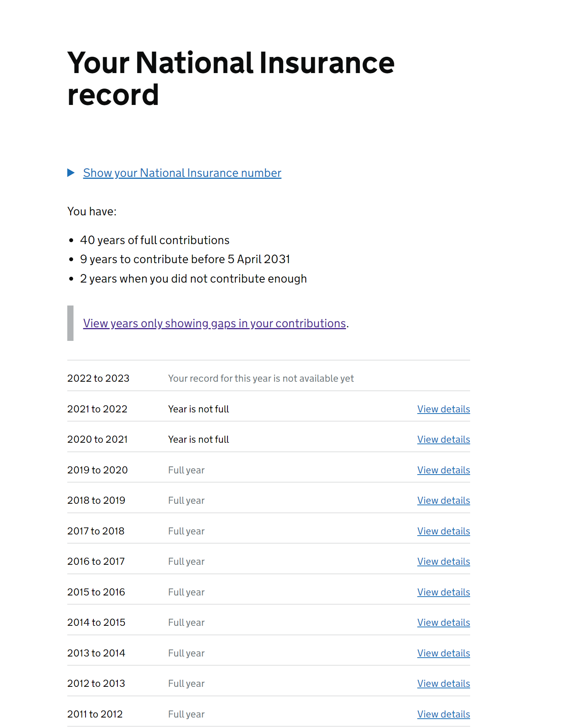Click '40 years of full contributions' text
574x728 pixels.
(x=155, y=240)
